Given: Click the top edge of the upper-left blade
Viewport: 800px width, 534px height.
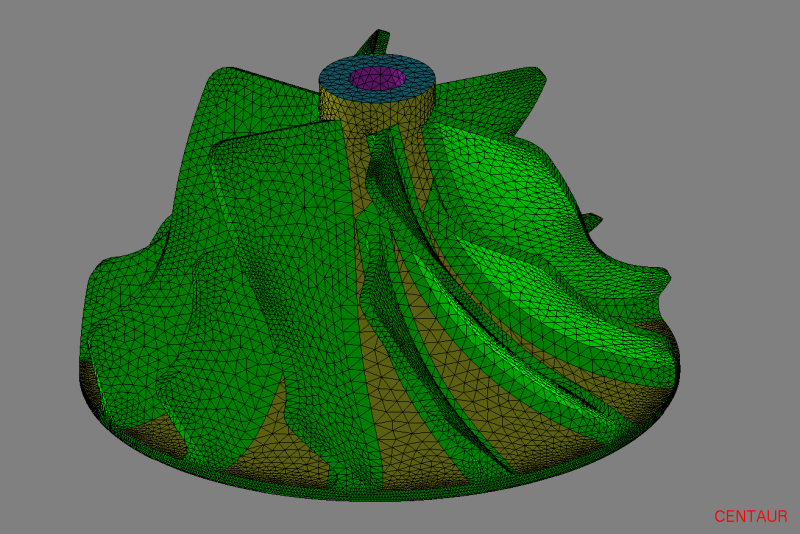Looking at the screenshot, I should coord(225,72).
